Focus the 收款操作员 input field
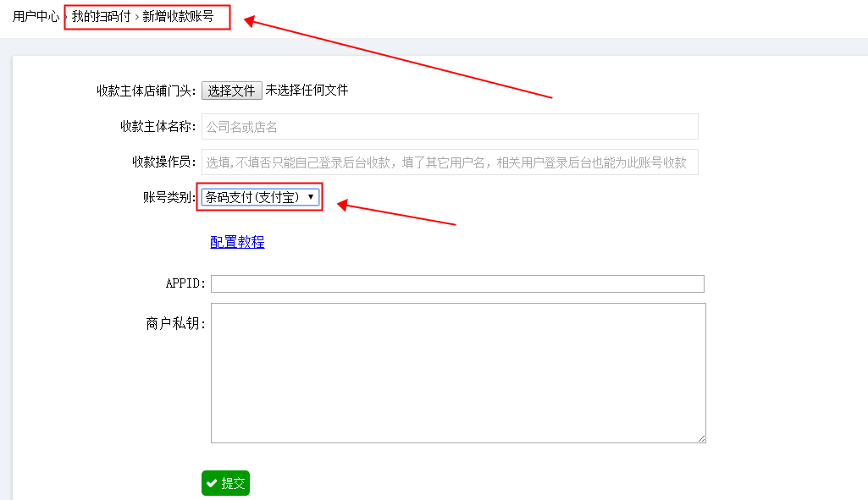 pos(450,162)
